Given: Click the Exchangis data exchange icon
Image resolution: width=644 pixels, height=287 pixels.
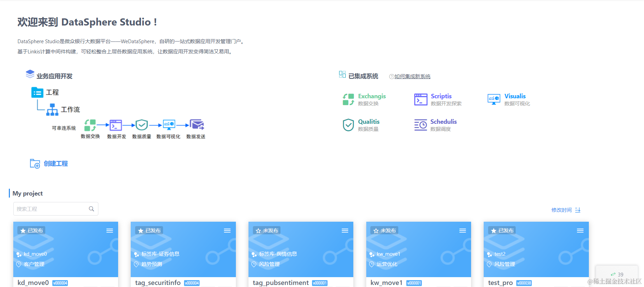Looking at the screenshot, I should [348, 99].
